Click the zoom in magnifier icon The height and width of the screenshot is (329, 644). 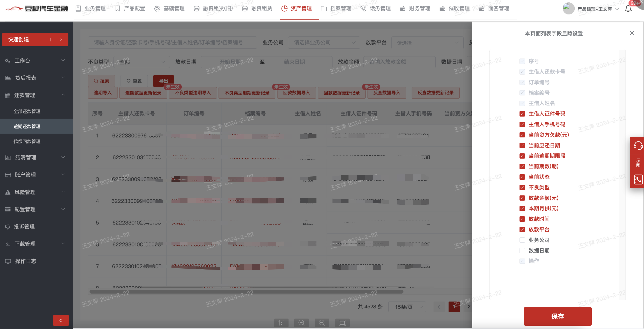[301, 323]
